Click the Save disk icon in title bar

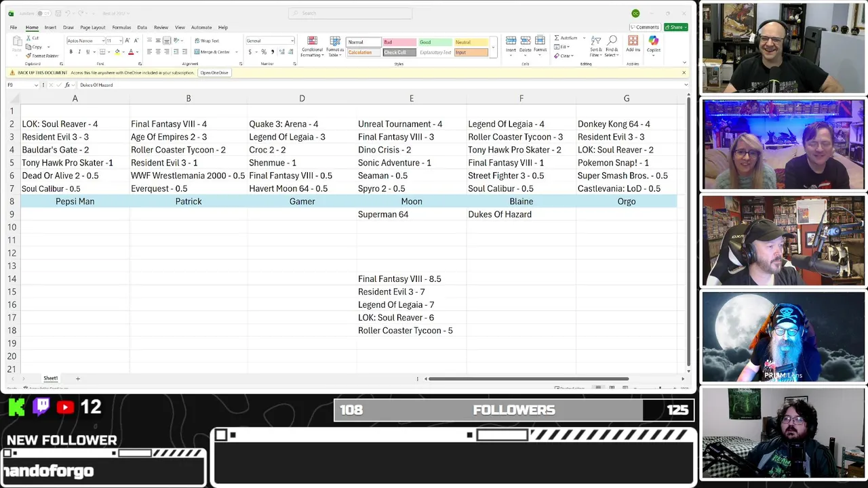59,14
